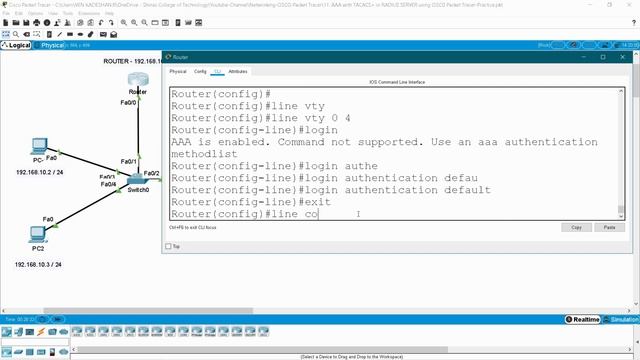Click the device list horizontal scrollbar
The height and width of the screenshot is (360, 640).
click(x=262, y=349)
